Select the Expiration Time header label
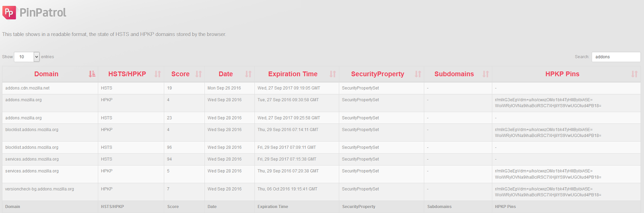Screen dimensions: 644x213 pos(293,74)
